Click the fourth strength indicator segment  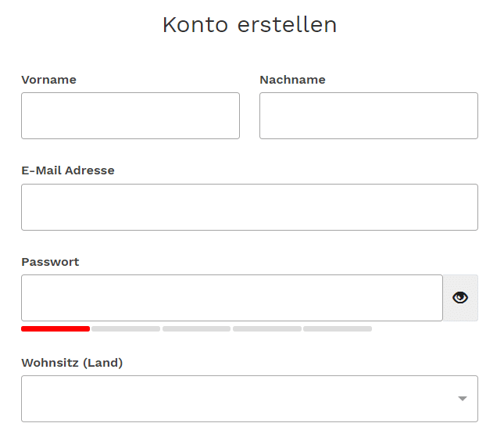pyautogui.click(x=267, y=328)
